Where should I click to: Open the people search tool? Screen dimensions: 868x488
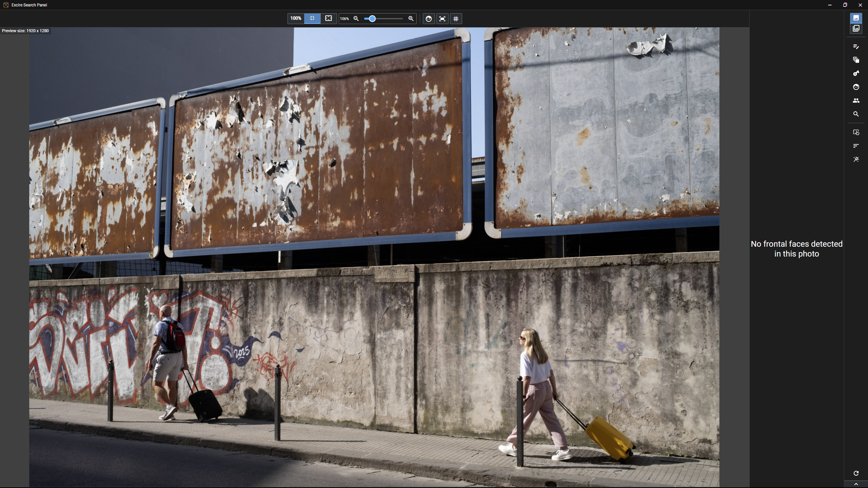pos(856,100)
